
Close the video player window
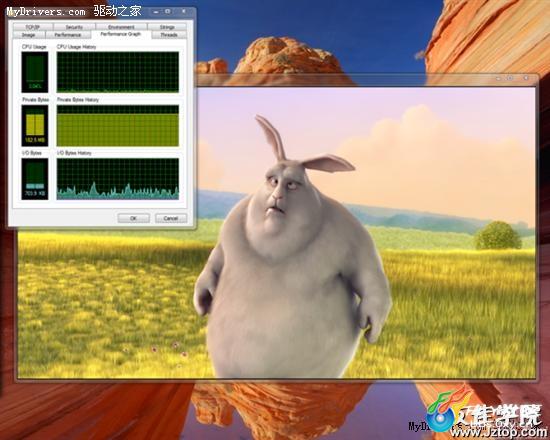(x=526, y=78)
